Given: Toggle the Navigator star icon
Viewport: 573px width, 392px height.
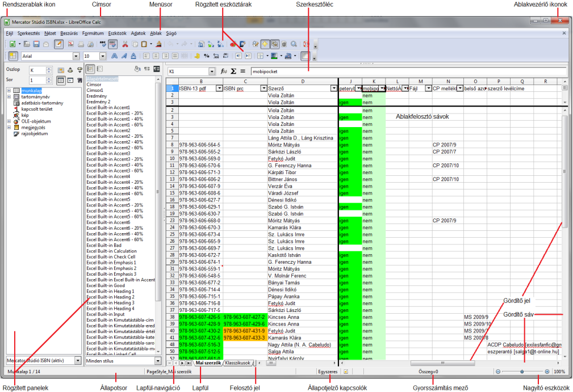Looking at the screenshot, I should (265, 44).
